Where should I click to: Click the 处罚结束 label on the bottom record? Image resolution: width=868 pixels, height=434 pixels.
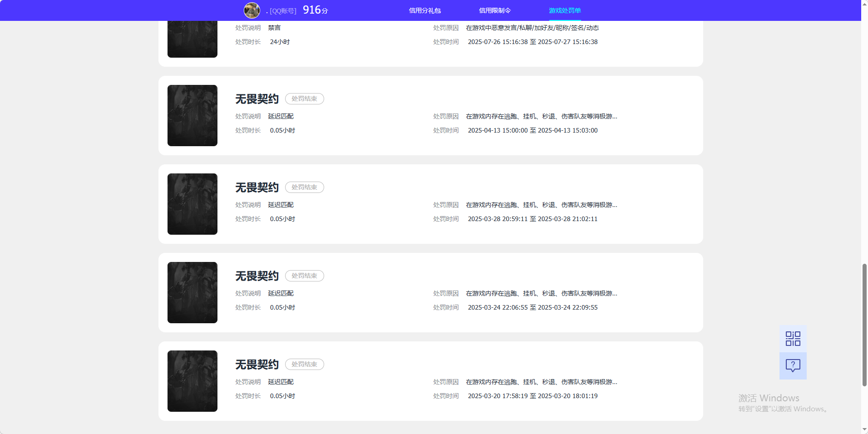tap(304, 364)
